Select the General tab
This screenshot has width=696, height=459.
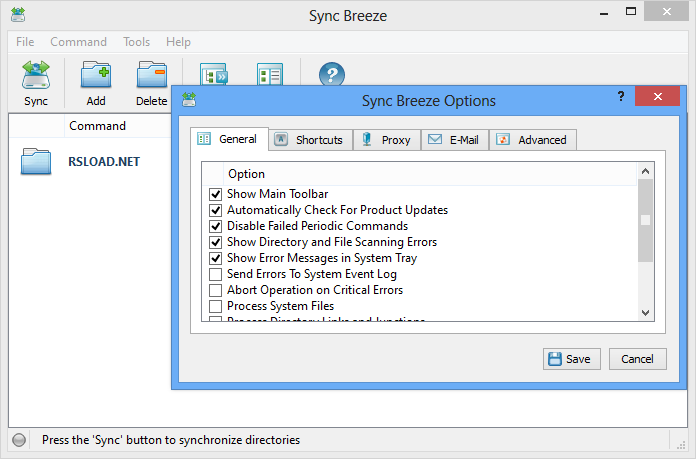(x=229, y=139)
